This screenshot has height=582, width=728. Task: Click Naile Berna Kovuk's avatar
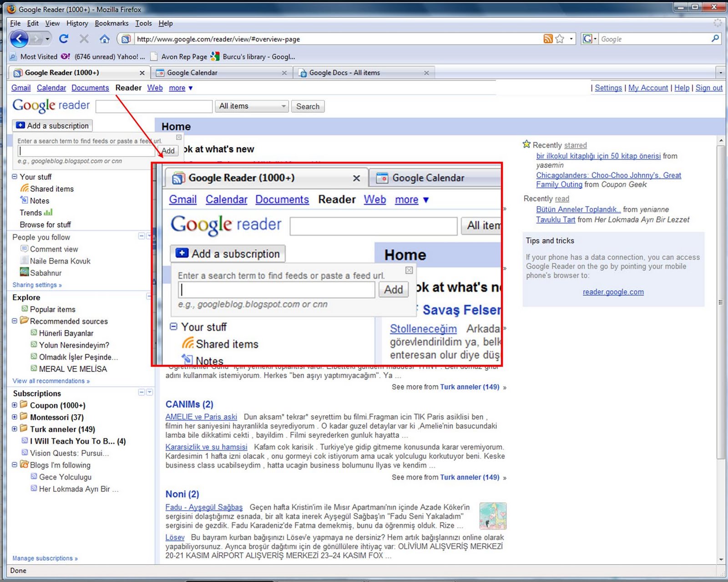[x=25, y=261]
